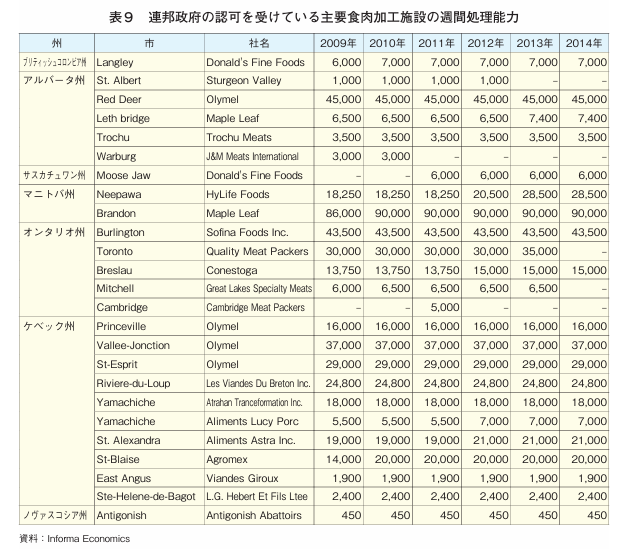The image size is (629, 549).
Task: Click the Antigonish Abattoirs company cell
Action: [x=259, y=515]
